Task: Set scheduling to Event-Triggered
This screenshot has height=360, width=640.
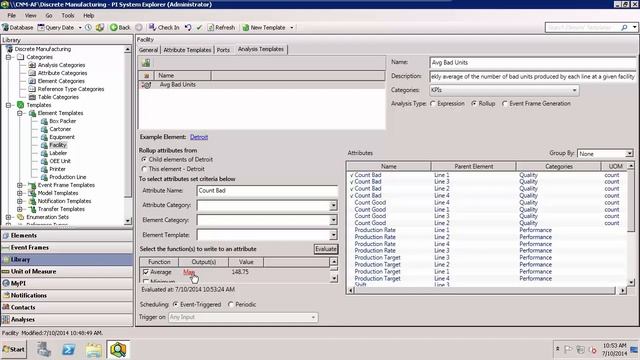Action: pyautogui.click(x=176, y=304)
